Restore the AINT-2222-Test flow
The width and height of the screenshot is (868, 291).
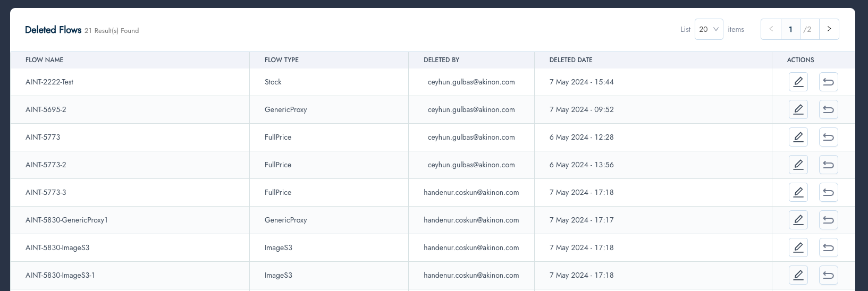coord(828,82)
